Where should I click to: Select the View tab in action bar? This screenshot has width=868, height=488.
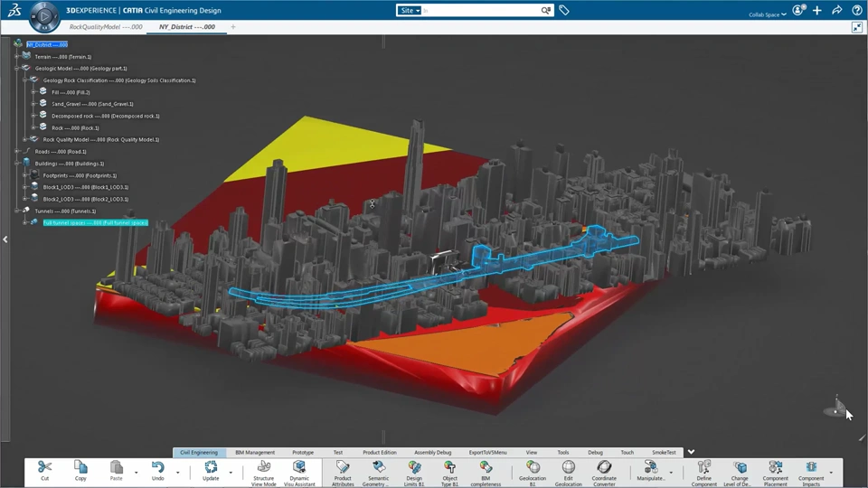click(532, 452)
